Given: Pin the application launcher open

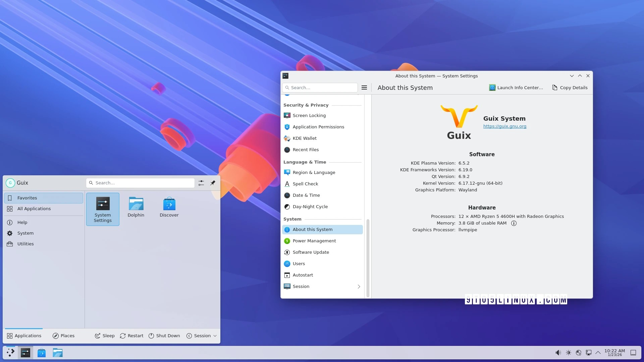Looking at the screenshot, I should click(x=213, y=183).
